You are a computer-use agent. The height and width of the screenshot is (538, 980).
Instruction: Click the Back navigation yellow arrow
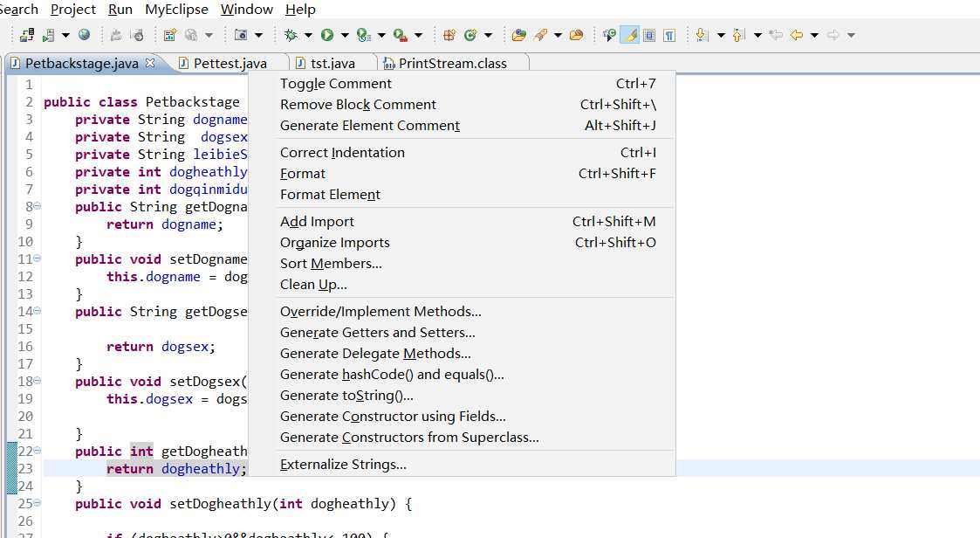(x=796, y=35)
